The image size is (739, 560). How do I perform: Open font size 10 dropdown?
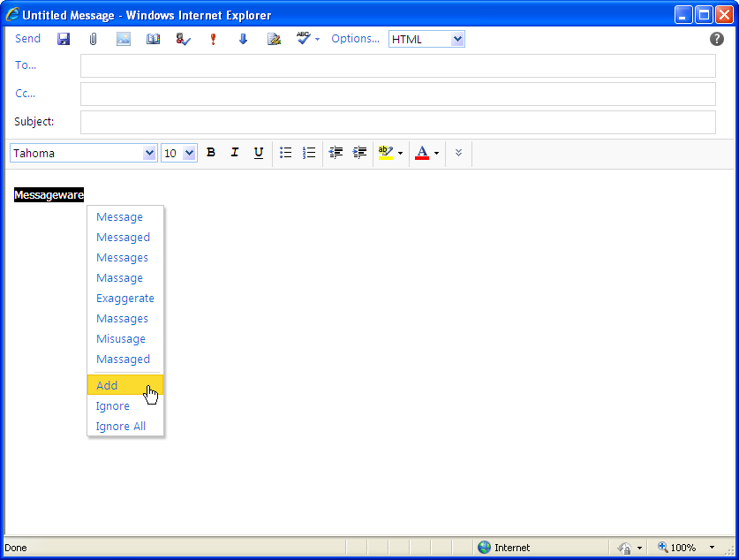pos(179,153)
